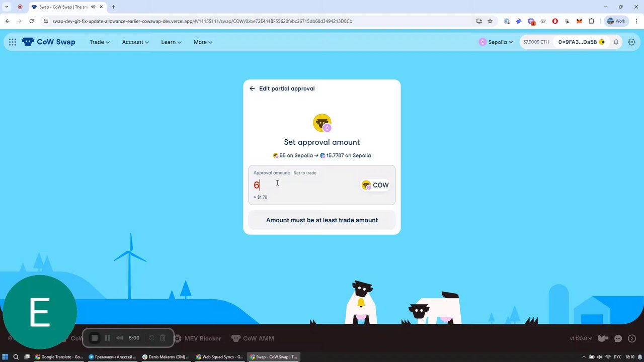Viewport: 644px width, 362px height.
Task: Click the РУС language indicator
Action: coord(618,357)
